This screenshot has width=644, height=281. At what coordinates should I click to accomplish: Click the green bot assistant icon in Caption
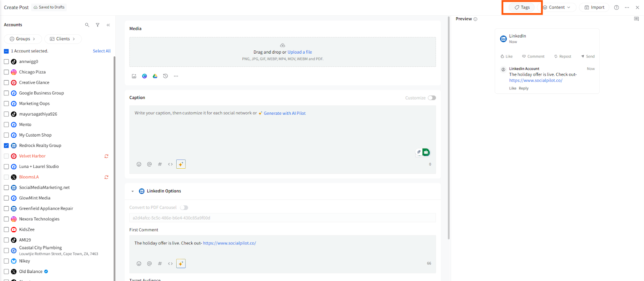[x=426, y=152]
